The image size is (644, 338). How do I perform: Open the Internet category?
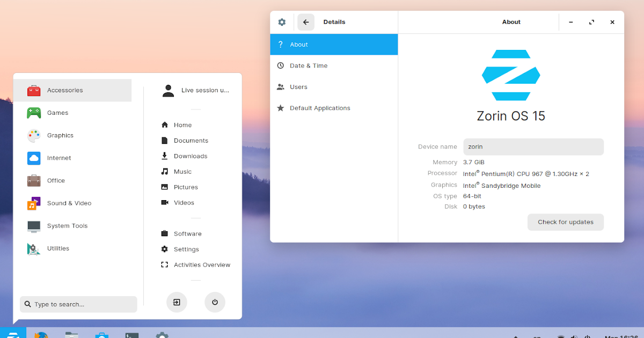[x=72, y=158]
